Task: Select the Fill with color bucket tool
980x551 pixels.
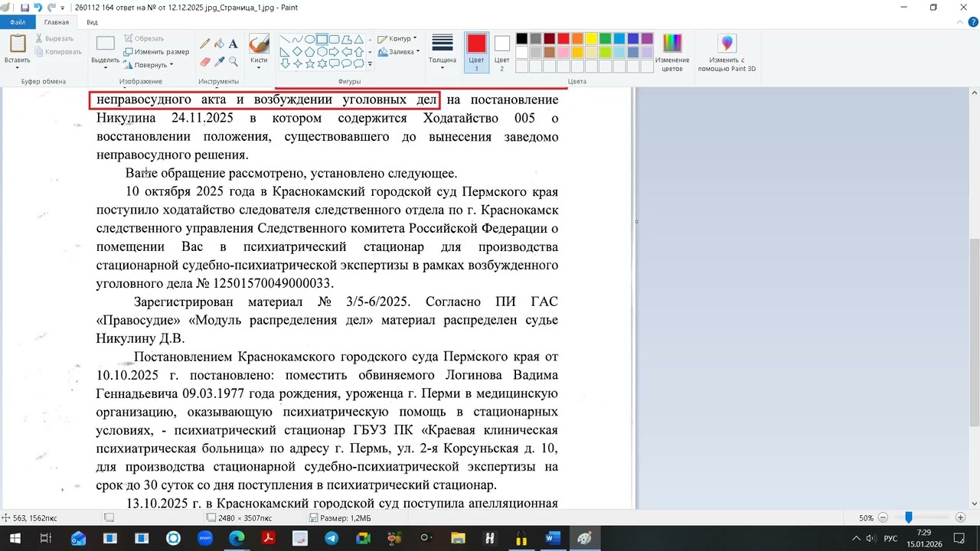Action: tap(219, 44)
